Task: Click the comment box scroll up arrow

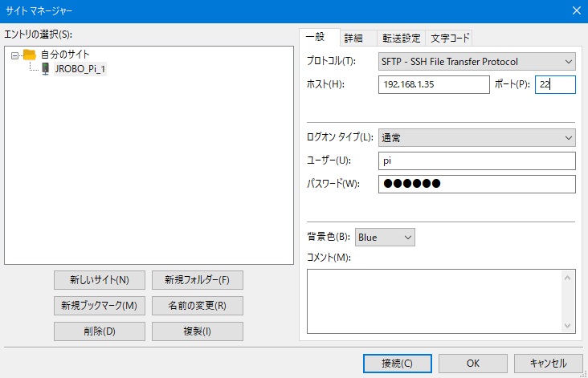Action: tap(567, 278)
